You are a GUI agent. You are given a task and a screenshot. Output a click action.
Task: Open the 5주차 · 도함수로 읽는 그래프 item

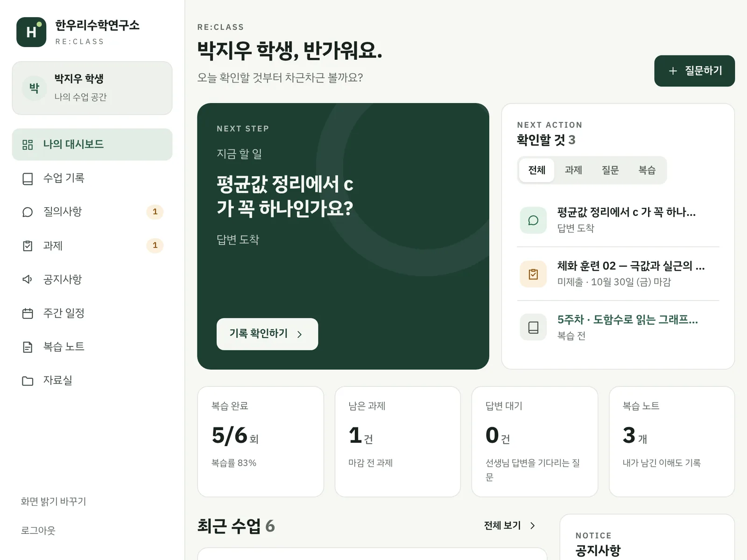(618, 327)
